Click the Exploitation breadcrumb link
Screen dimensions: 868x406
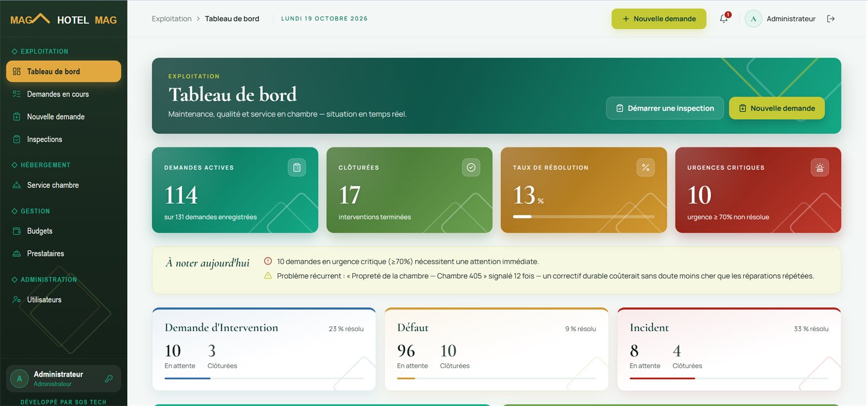coord(171,18)
